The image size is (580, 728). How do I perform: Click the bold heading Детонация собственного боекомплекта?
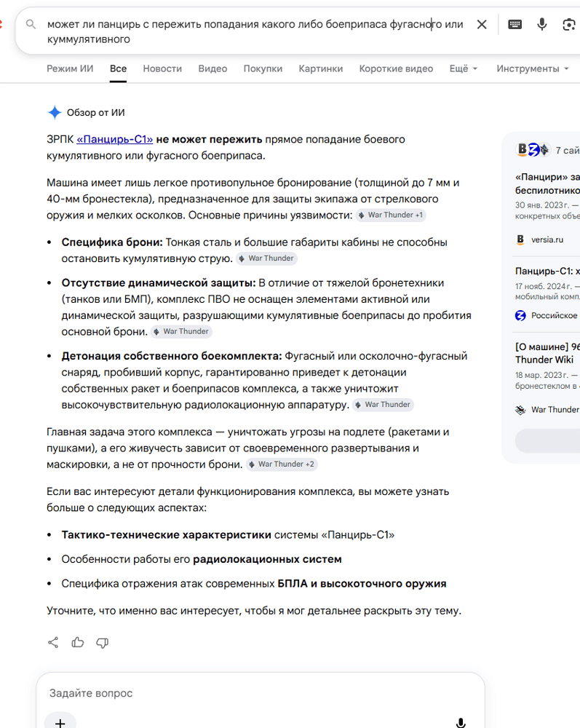pos(172,356)
